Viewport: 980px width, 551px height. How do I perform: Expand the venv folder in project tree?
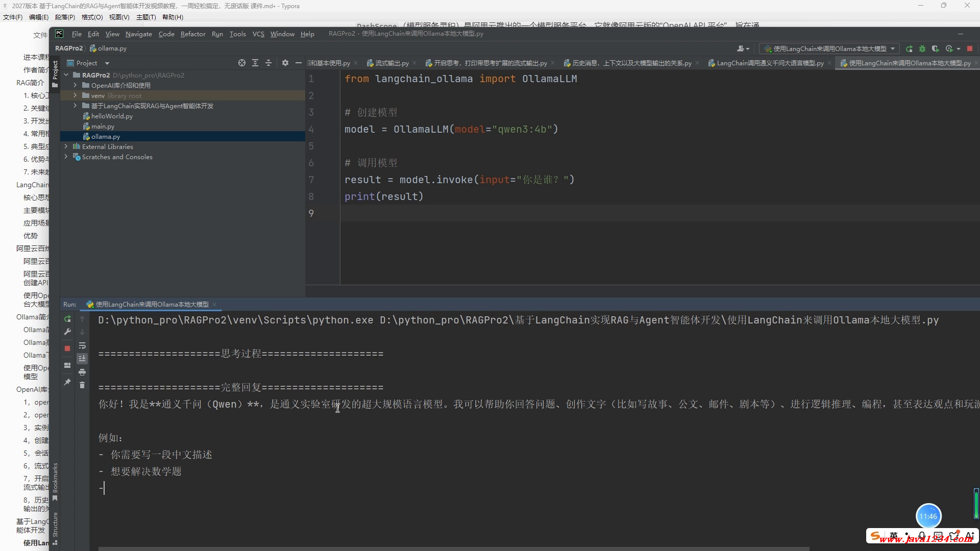point(75,95)
